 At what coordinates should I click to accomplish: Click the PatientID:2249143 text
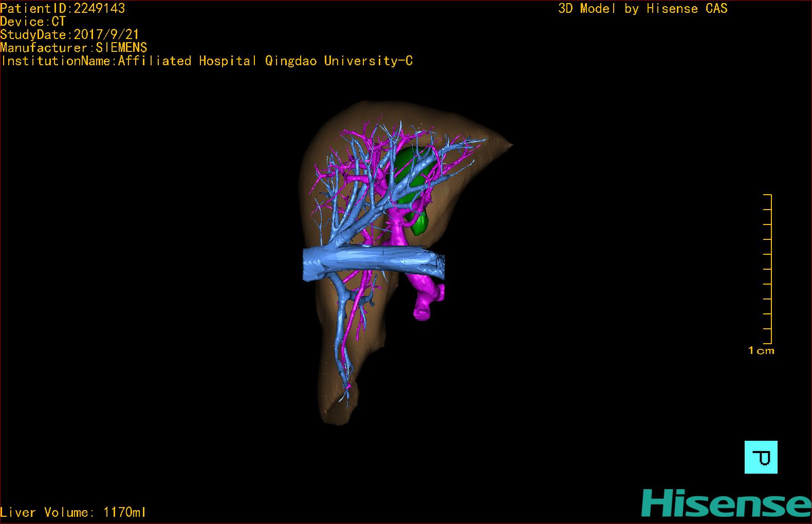point(63,8)
